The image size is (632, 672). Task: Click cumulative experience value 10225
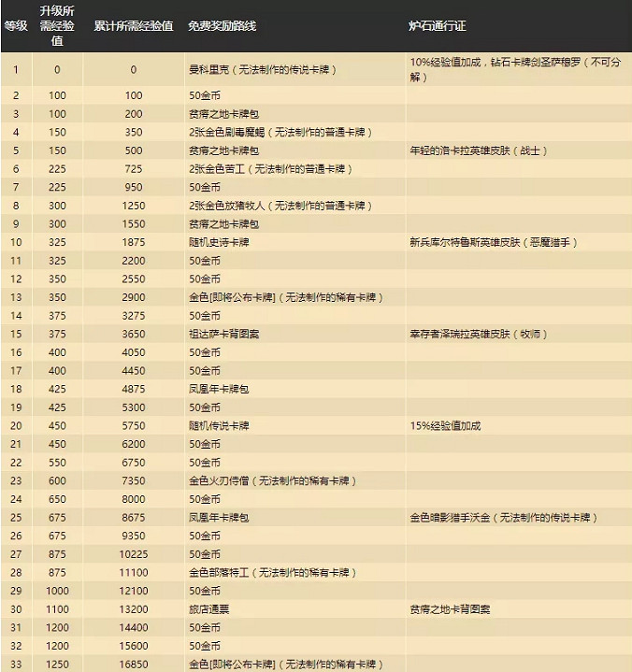pyautogui.click(x=134, y=554)
